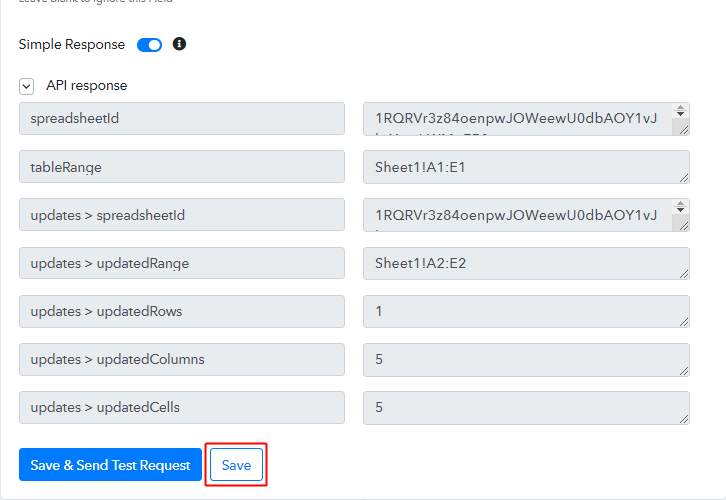Click the updatedCells value field showing 5
The width and height of the screenshot is (726, 500).
(526, 408)
